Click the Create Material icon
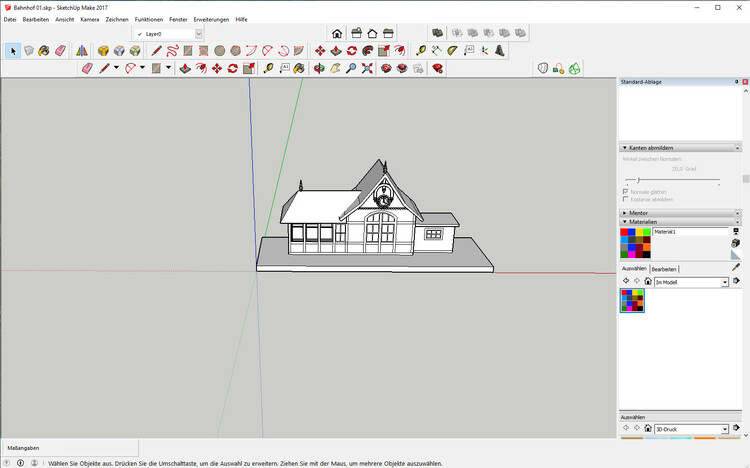Screen dimensions: 750x468 point(736,243)
